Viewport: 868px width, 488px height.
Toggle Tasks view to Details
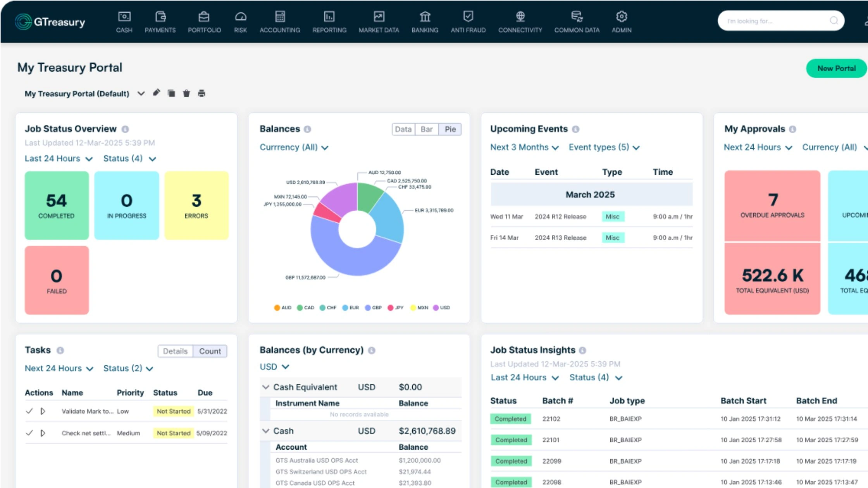[175, 351]
